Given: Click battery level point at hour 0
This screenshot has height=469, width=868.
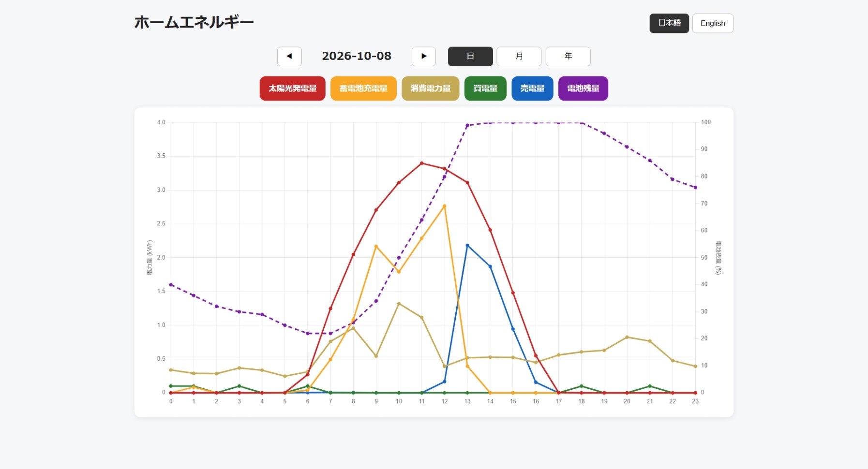Looking at the screenshot, I should tap(171, 285).
